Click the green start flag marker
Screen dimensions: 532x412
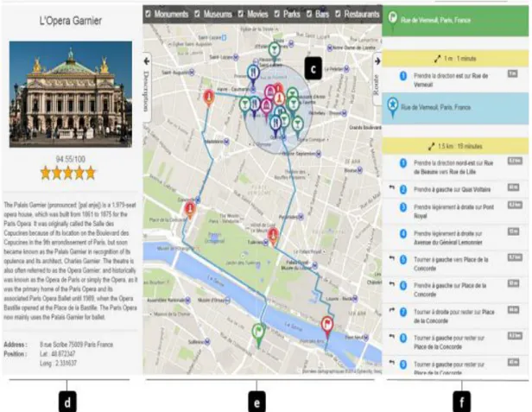258,334
